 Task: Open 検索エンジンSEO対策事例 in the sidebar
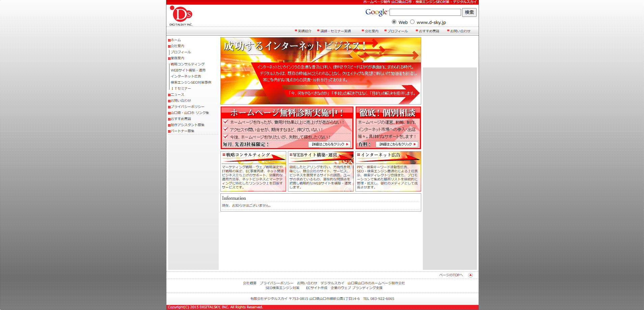(191, 83)
